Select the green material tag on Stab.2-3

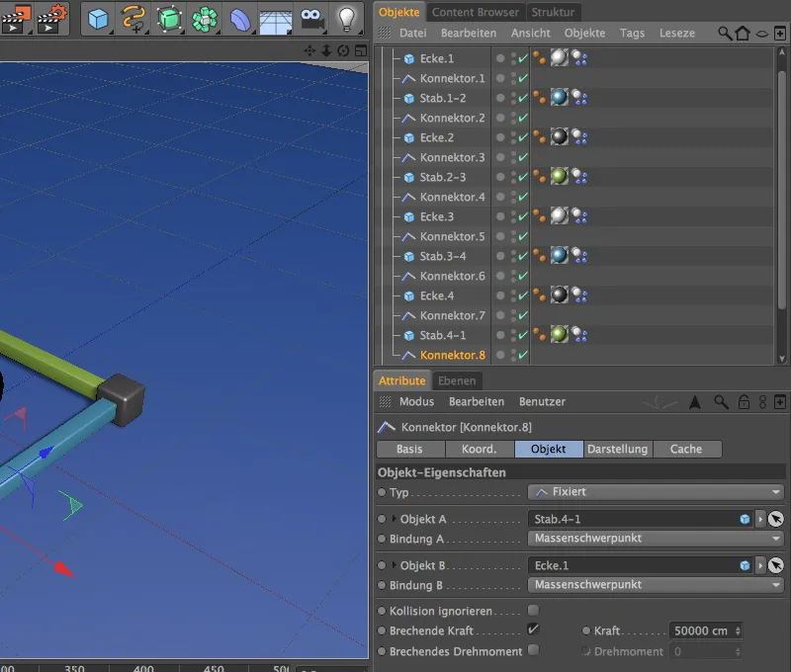[559, 177]
